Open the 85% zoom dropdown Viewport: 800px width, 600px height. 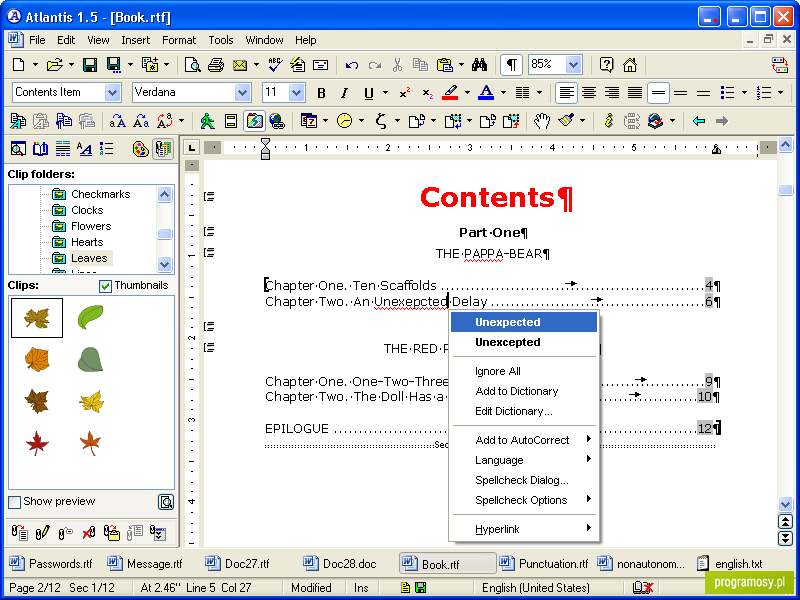coord(574,65)
